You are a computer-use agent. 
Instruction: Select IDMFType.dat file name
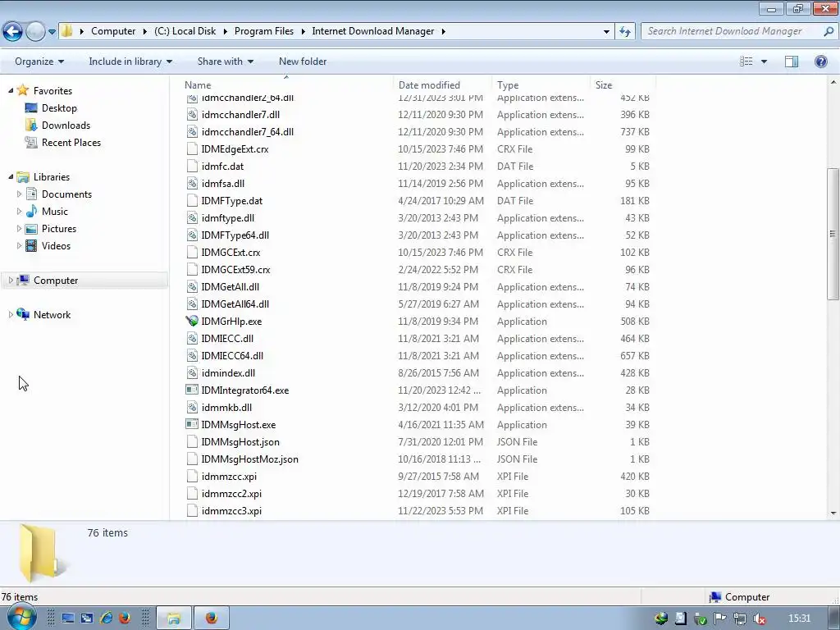pyautogui.click(x=232, y=201)
